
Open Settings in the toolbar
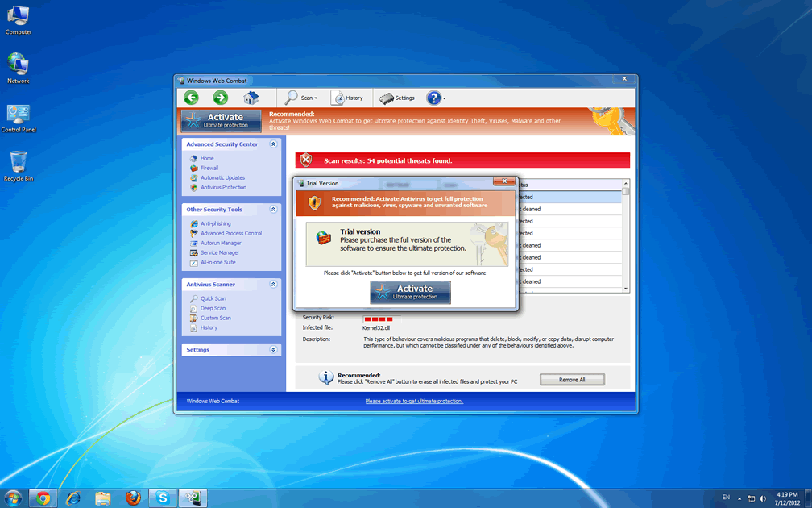point(397,98)
